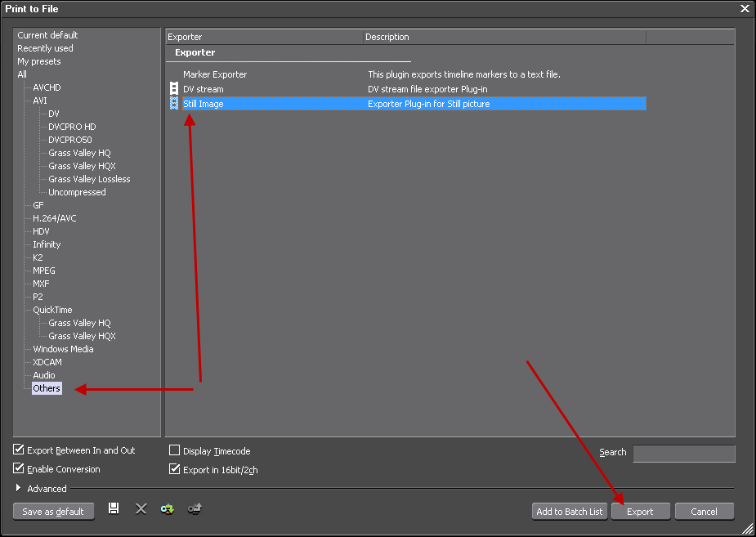The image size is (756, 537).
Task: Click Add to Batch List button
Action: click(569, 512)
